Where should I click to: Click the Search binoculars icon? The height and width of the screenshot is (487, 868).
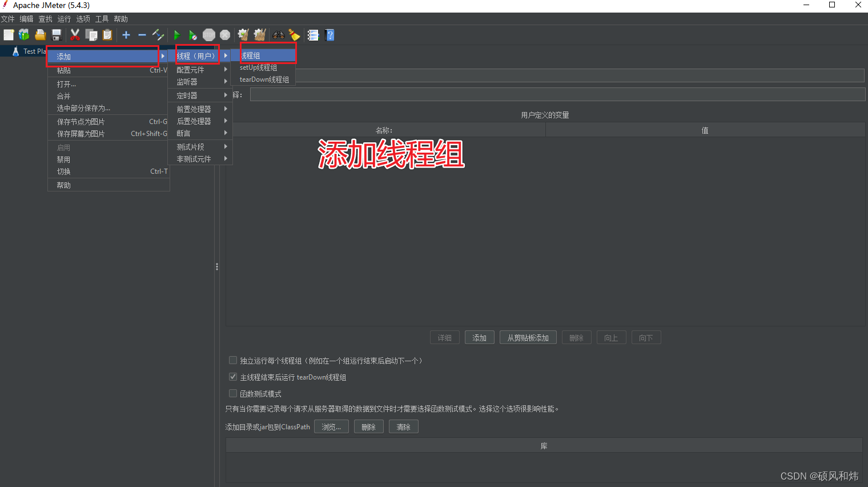coord(279,35)
